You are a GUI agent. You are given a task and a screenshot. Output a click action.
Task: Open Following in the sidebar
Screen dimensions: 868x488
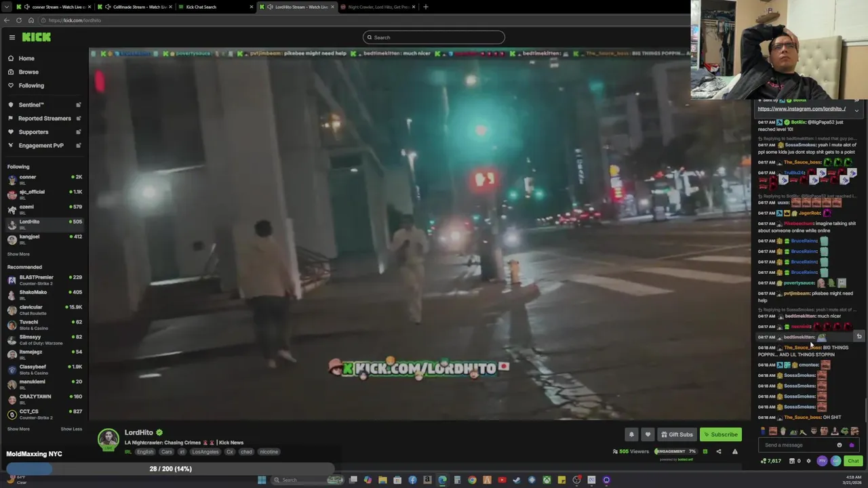31,85
